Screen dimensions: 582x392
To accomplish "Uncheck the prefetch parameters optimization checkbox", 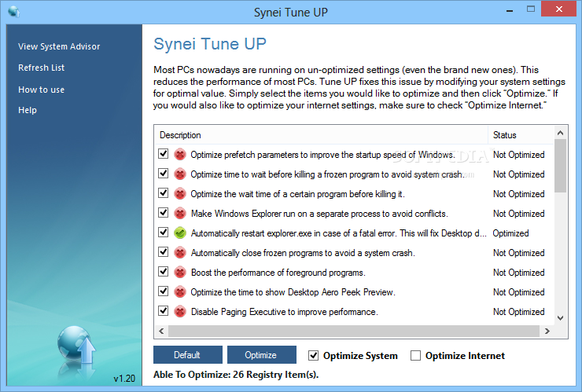I will coord(164,153).
